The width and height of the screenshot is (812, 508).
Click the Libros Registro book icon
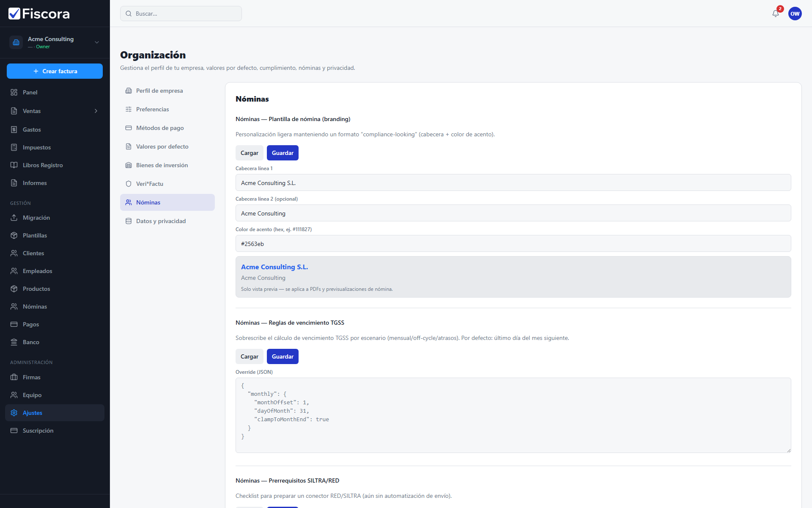(x=14, y=165)
